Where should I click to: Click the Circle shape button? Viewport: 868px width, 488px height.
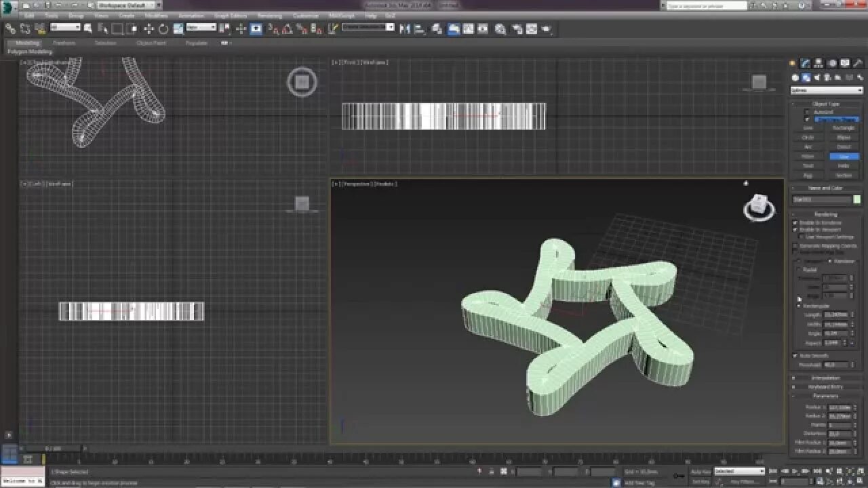point(808,137)
